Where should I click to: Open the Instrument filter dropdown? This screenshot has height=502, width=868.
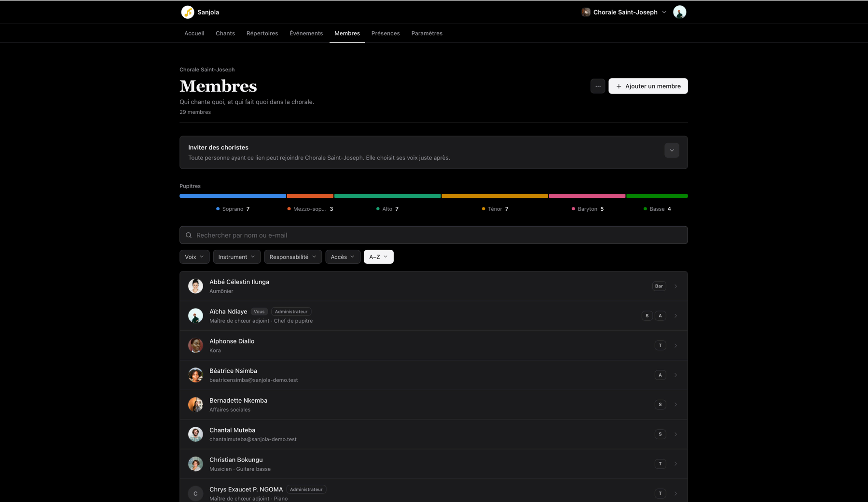coord(237,257)
